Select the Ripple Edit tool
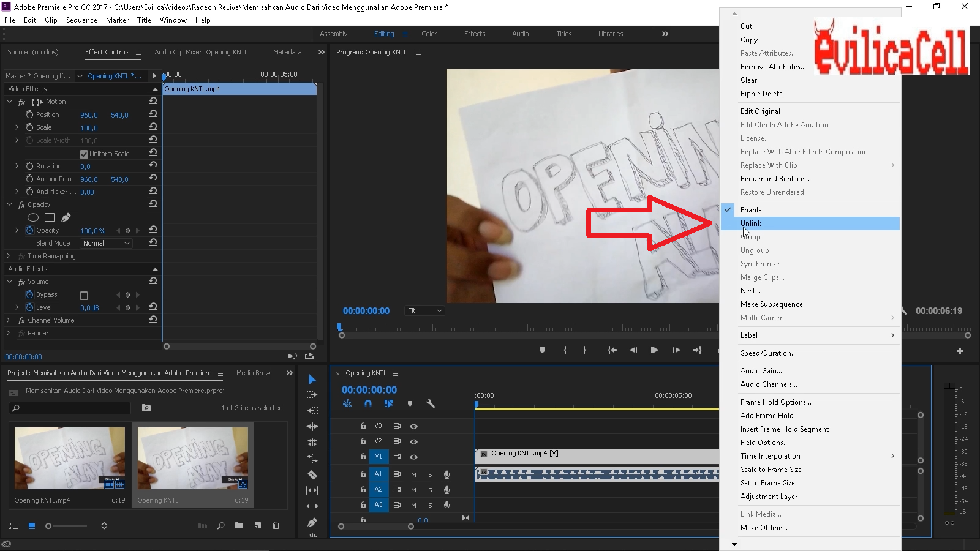This screenshot has height=551, width=980. (312, 411)
